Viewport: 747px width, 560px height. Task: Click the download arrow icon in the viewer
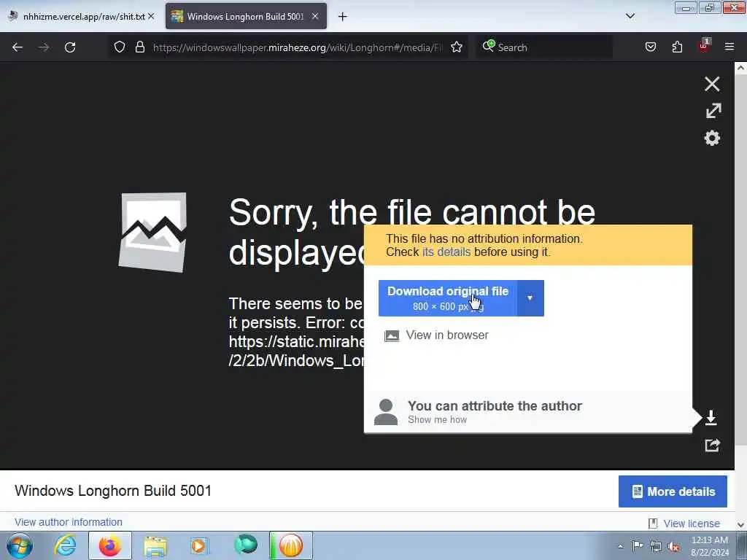click(x=711, y=418)
